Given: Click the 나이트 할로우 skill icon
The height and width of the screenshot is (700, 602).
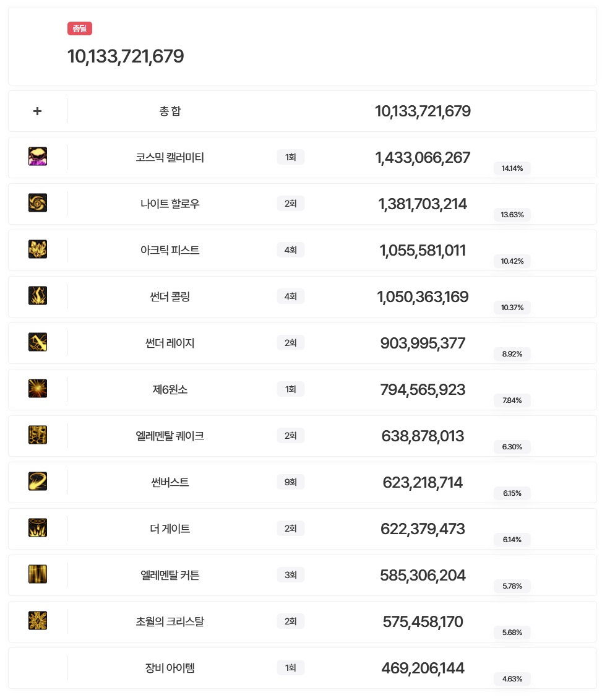Looking at the screenshot, I should coord(38,203).
